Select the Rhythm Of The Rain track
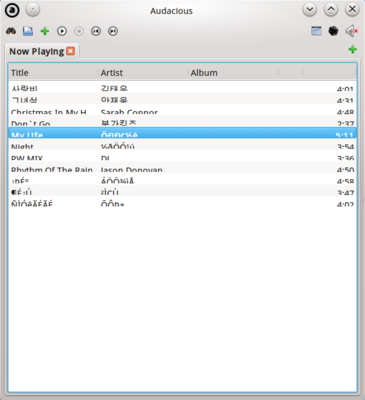Screen dimensions: 365x400 pos(182,168)
